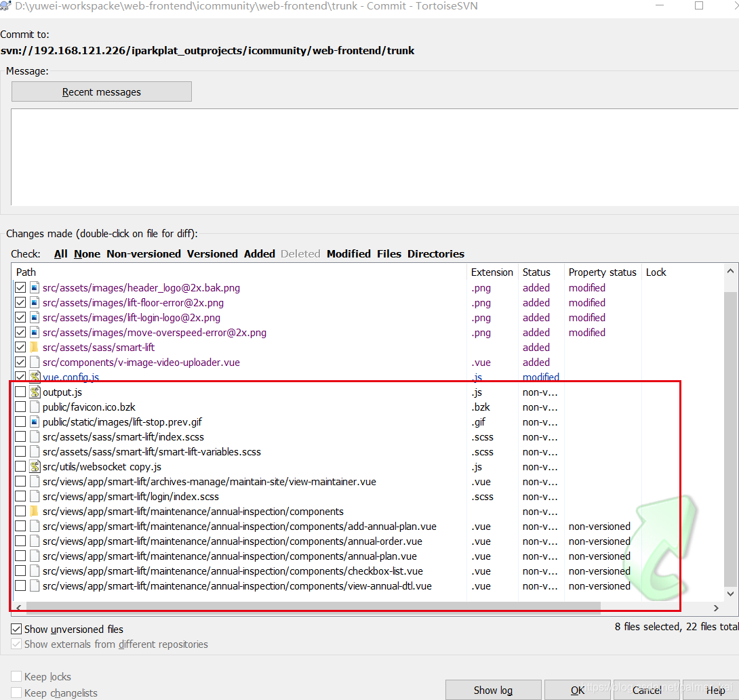Select Added files filter
Viewport: 739px width, 700px height.
pos(260,253)
